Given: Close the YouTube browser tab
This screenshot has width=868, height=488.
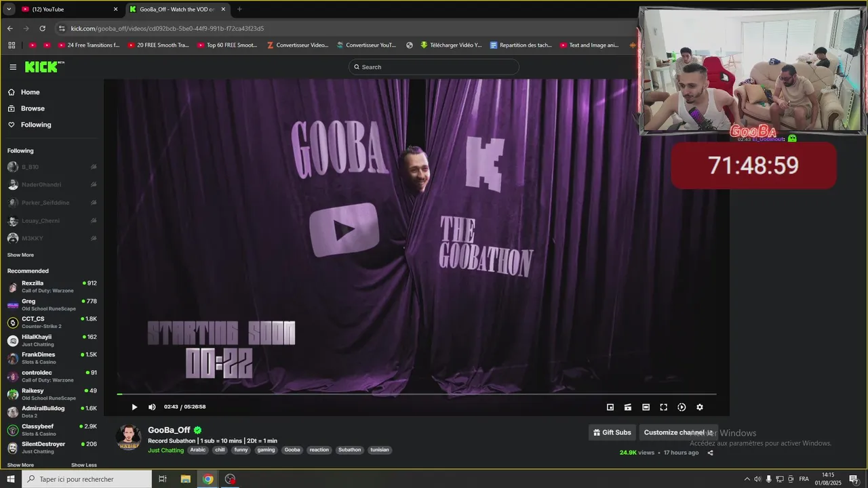Looking at the screenshot, I should (115, 9).
